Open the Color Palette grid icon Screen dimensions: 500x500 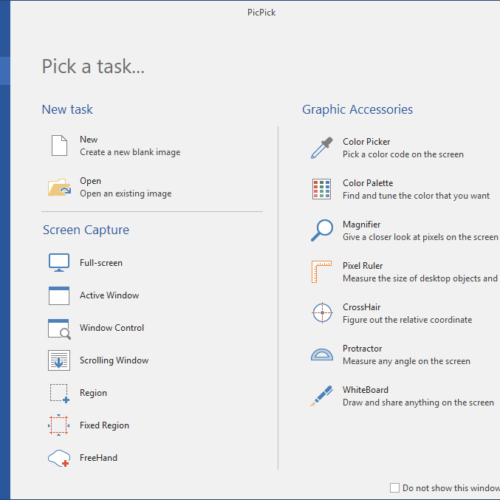(x=321, y=189)
